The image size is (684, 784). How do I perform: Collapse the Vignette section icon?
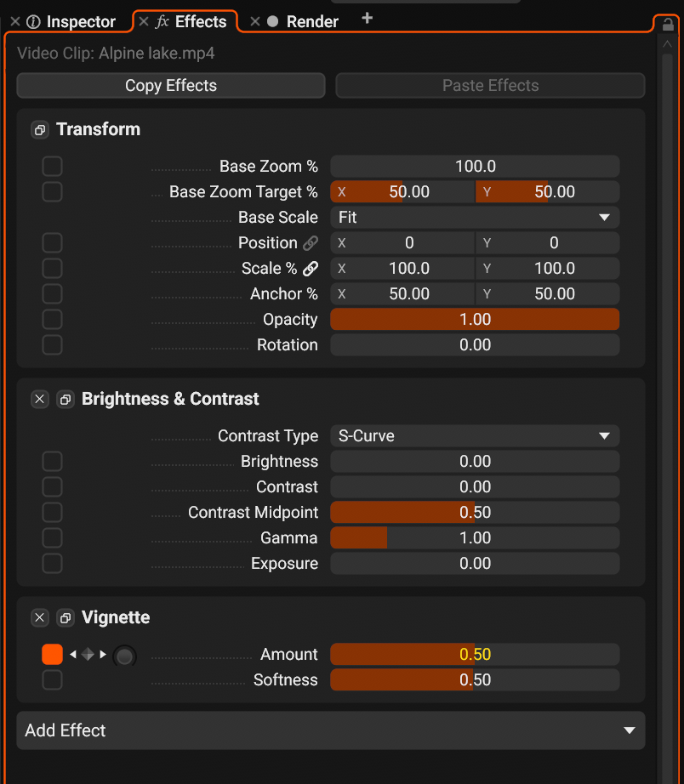66,618
